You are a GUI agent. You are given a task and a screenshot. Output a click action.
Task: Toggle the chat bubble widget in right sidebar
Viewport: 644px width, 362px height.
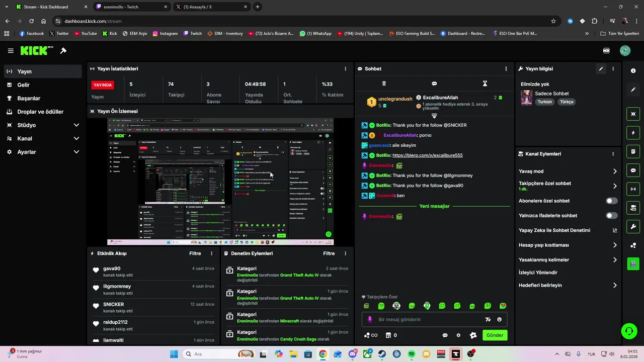633,170
